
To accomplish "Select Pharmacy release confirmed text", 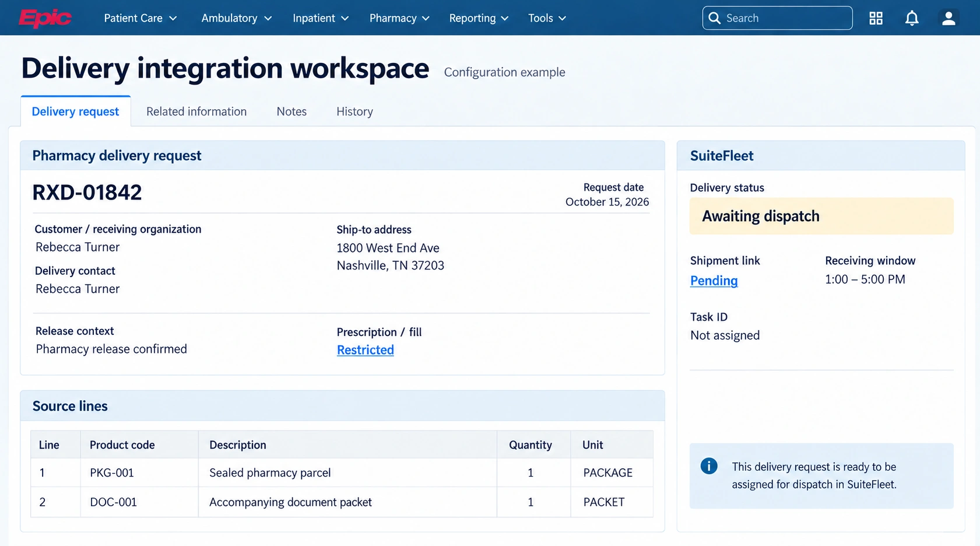I will click(x=111, y=349).
